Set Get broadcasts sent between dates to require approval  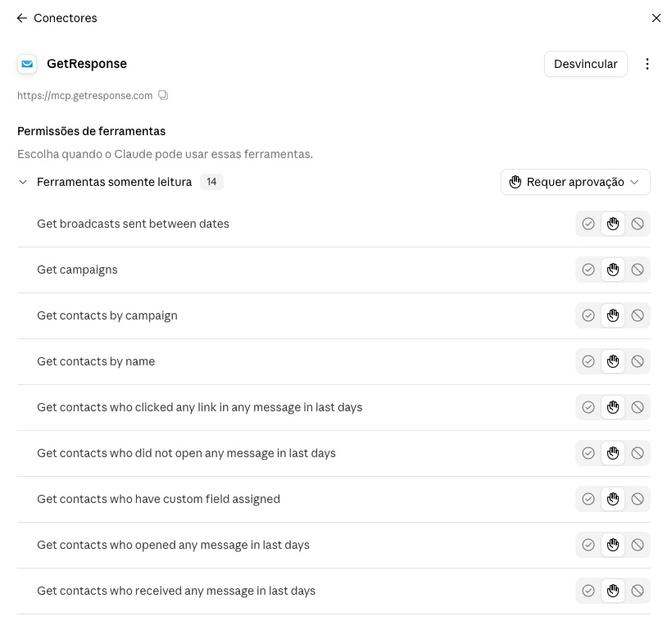(613, 224)
